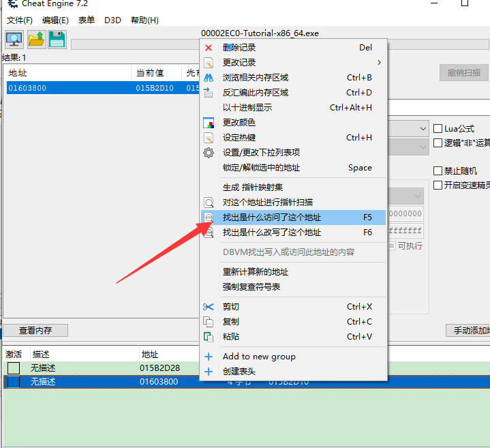The width and height of the screenshot is (490, 448).
Task: Click the red X delete record icon
Action: pyautogui.click(x=209, y=48)
